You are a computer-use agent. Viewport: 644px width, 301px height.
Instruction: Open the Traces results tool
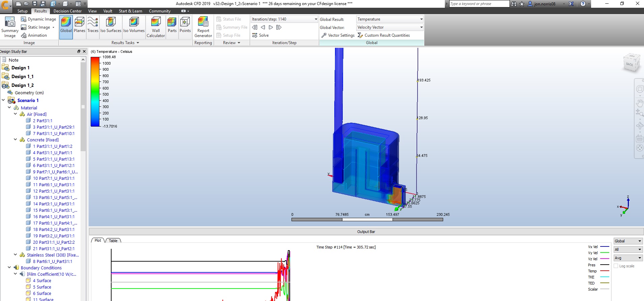click(x=93, y=25)
